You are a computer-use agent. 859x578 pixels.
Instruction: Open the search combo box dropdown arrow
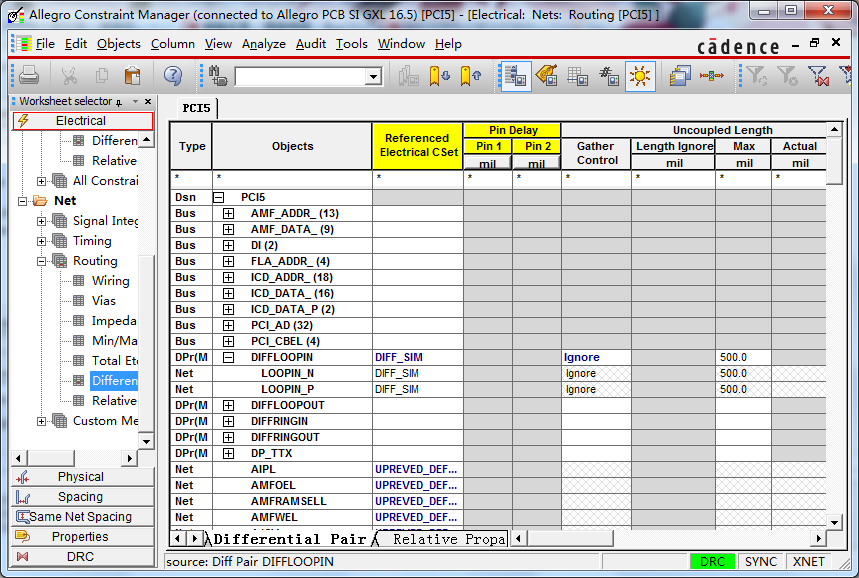coord(374,76)
